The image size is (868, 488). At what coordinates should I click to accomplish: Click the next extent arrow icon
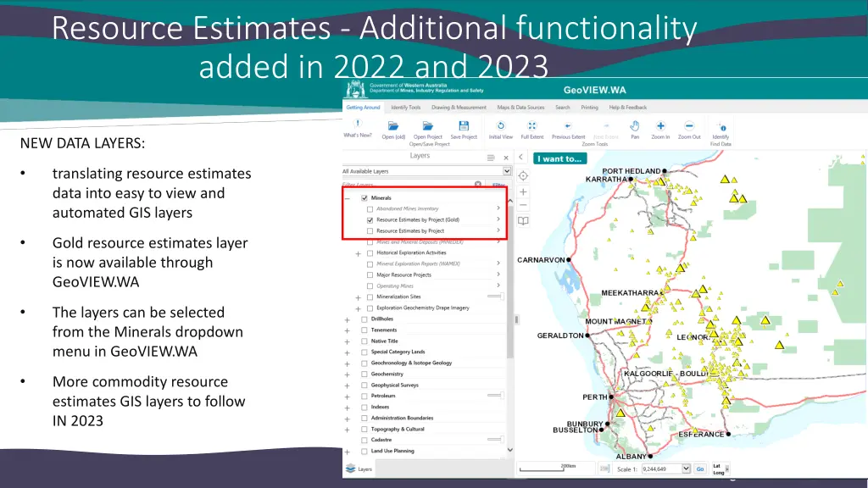[605, 126]
